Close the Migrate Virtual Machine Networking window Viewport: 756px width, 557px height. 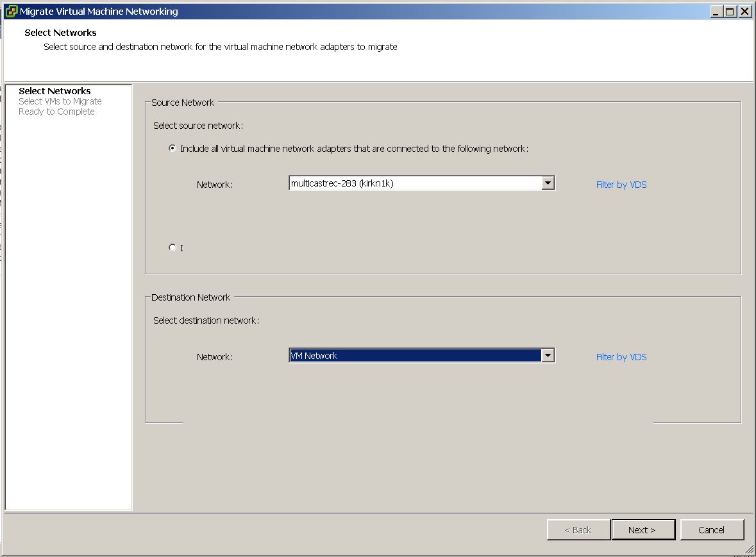click(744, 12)
